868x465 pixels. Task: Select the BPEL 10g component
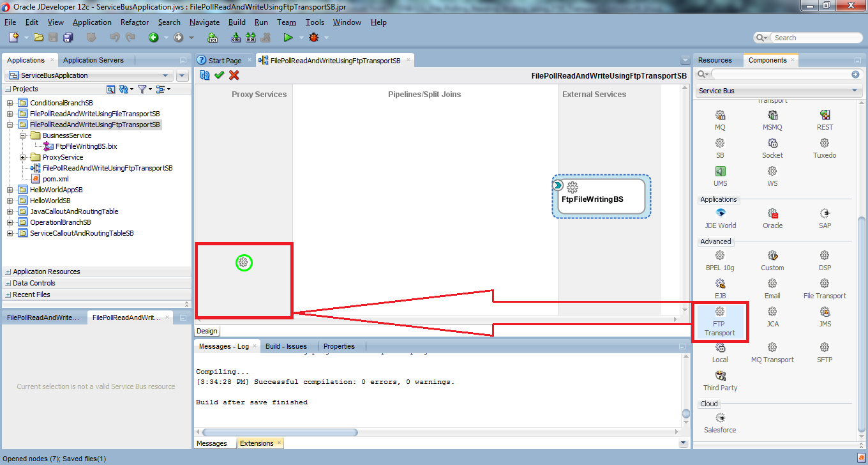tap(720, 260)
